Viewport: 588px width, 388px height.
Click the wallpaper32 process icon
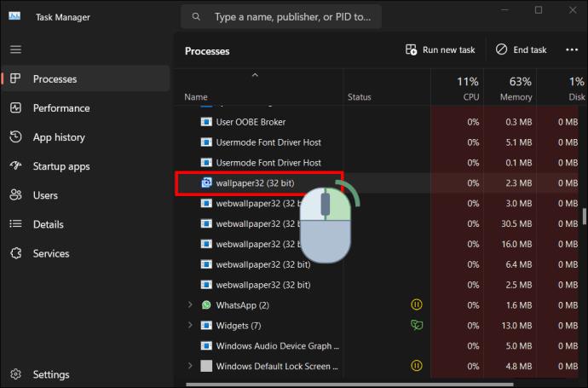tap(206, 182)
